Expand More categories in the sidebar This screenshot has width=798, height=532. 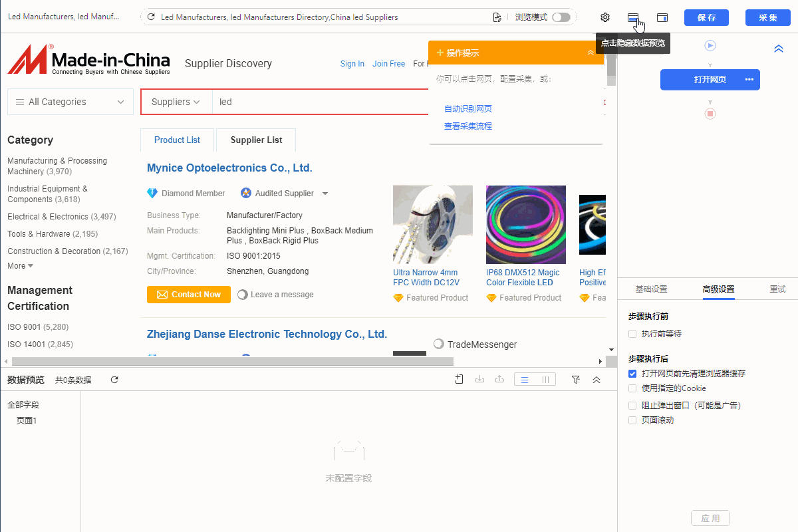[x=20, y=266]
